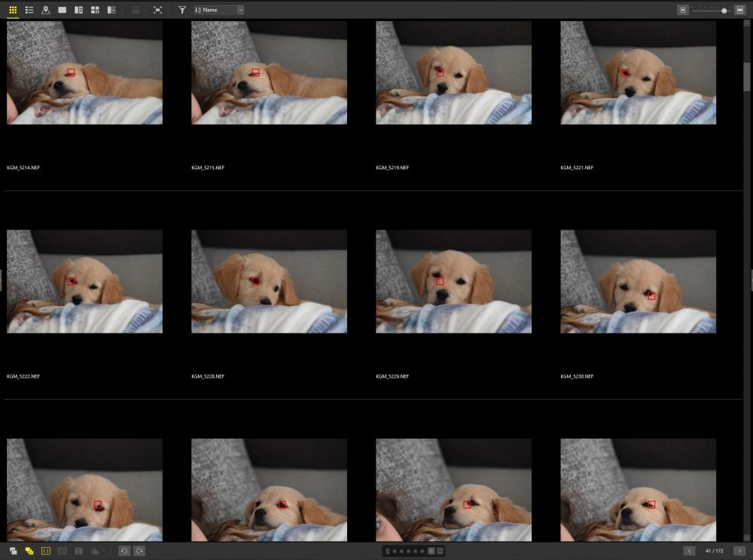Select thumbnail KGM_5219.NEF
Image resolution: width=753 pixels, height=560 pixels.
click(454, 72)
